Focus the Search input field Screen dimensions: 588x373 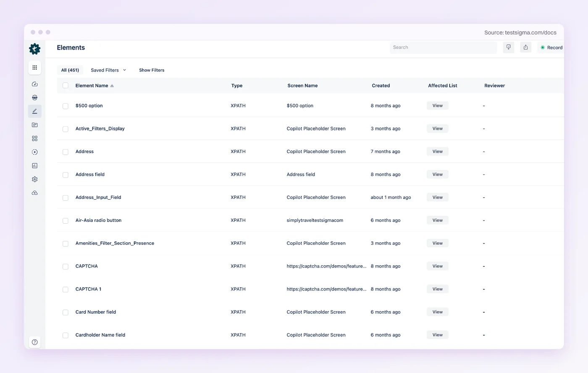(x=444, y=48)
